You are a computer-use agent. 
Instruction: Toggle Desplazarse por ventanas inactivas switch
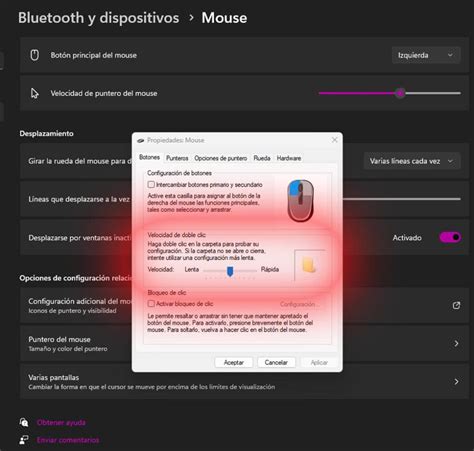click(x=450, y=237)
